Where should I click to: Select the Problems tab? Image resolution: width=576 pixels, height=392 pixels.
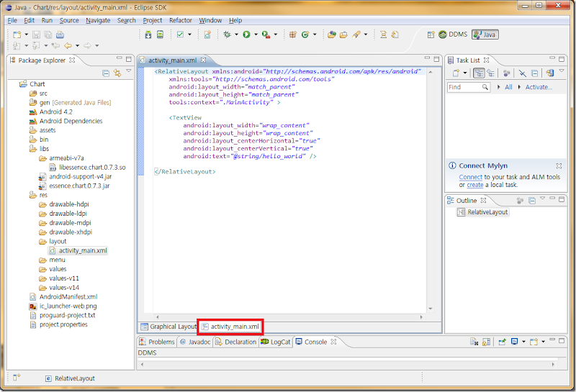157,342
